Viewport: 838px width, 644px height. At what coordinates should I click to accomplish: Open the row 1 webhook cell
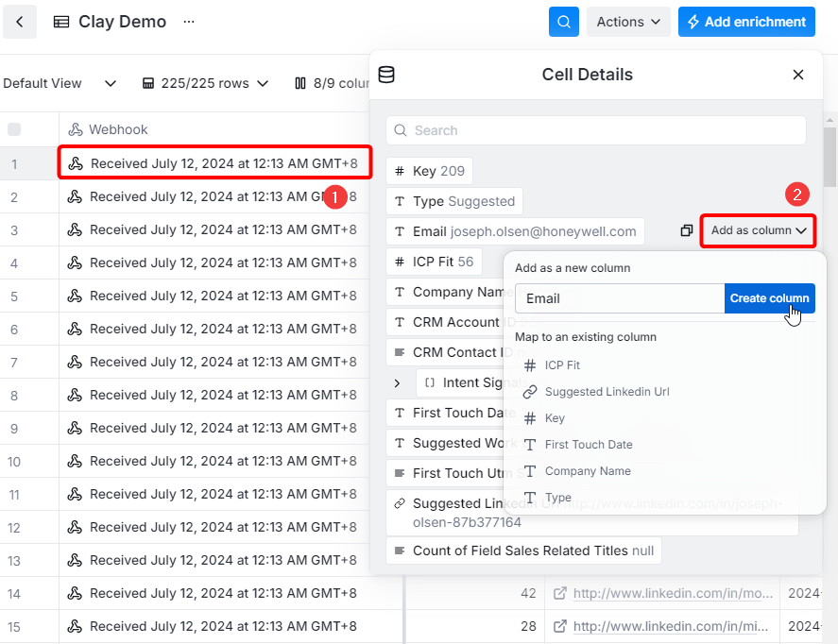[214, 162]
